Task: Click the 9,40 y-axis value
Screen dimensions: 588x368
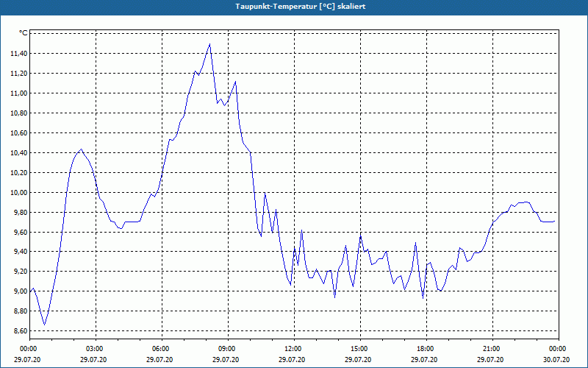Action: (21, 252)
